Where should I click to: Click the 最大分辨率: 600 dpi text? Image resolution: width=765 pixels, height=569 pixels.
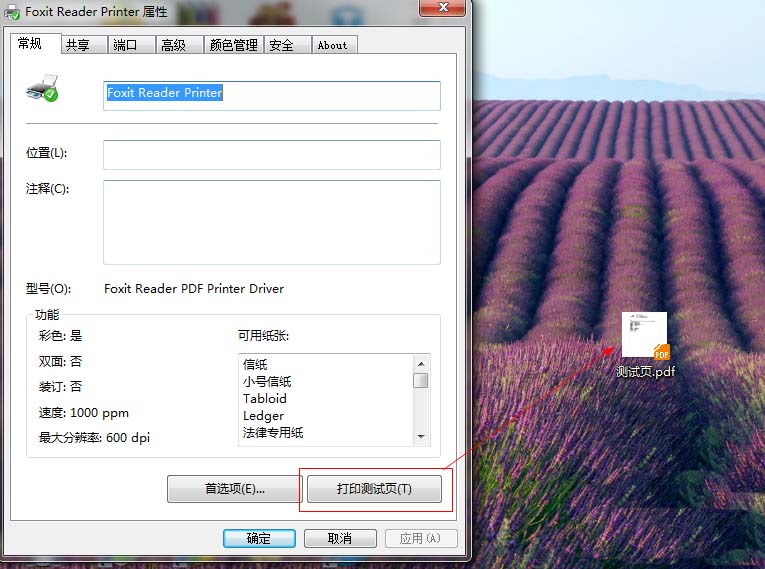point(94,438)
